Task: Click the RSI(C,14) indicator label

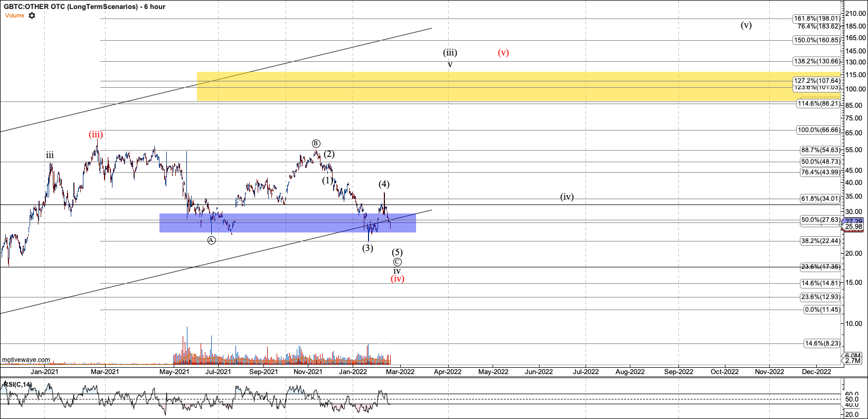Action: (17, 384)
